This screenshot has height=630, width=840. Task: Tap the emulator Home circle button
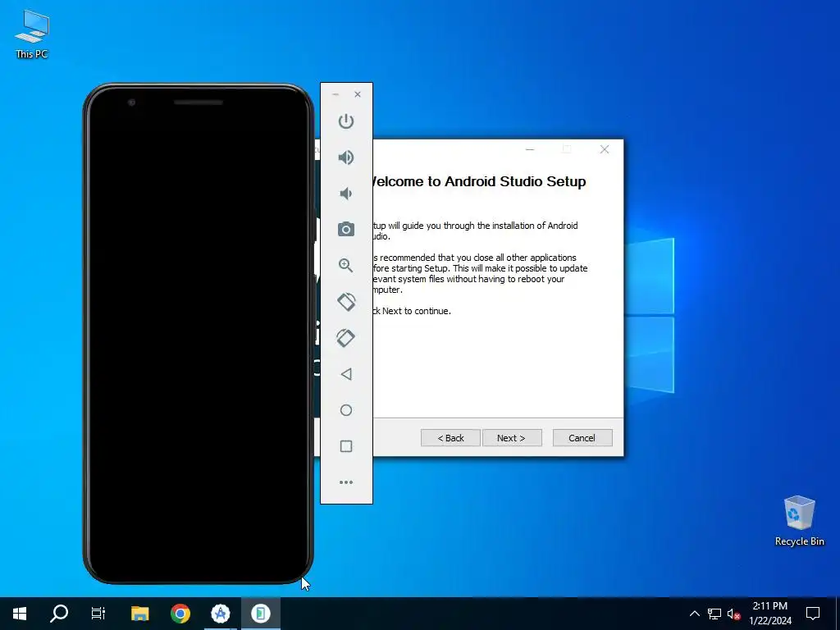click(x=346, y=410)
